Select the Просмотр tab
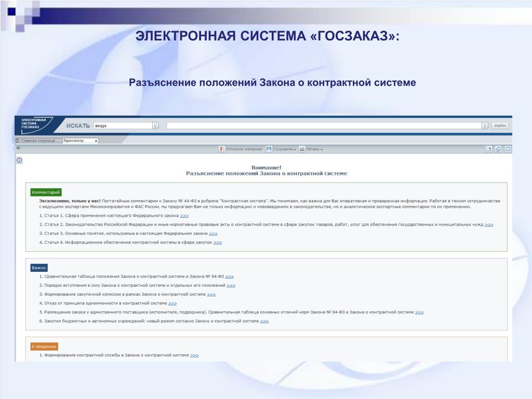This screenshot has height=399, width=532. [x=73, y=140]
